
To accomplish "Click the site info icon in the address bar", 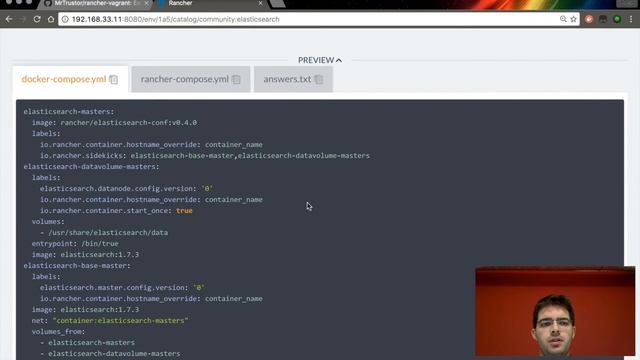I will coord(65,19).
